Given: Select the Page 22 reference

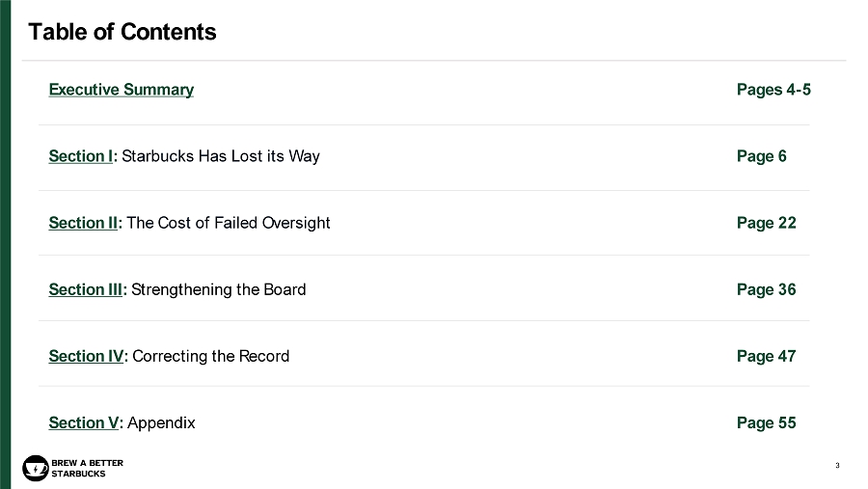Looking at the screenshot, I should point(766,223).
